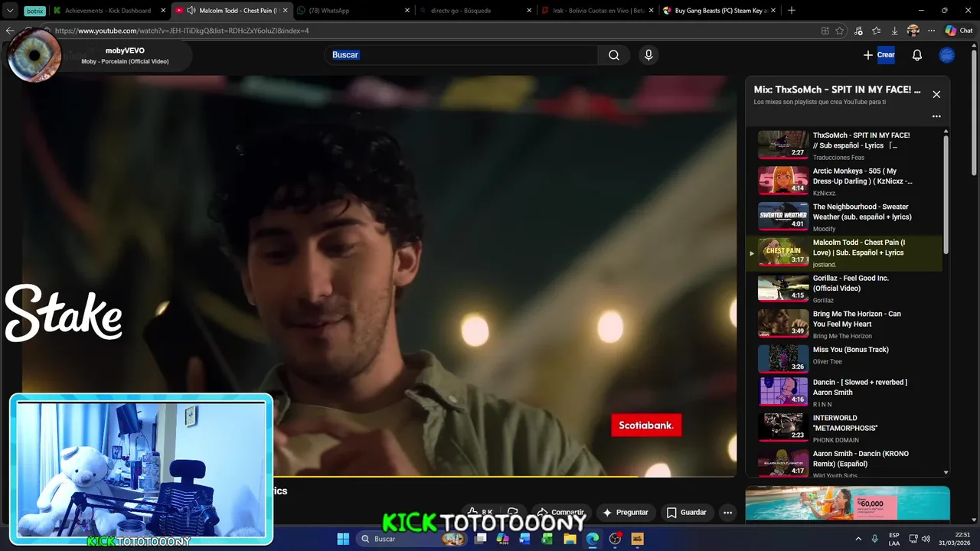
Task: Close the Malcolm Todd - Chest Pain tab
Action: pyautogui.click(x=286, y=11)
